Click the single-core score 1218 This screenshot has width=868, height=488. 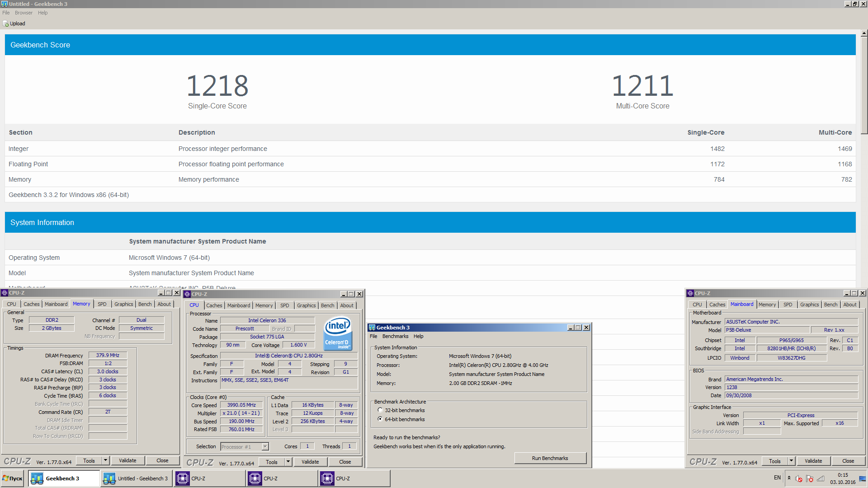(217, 86)
